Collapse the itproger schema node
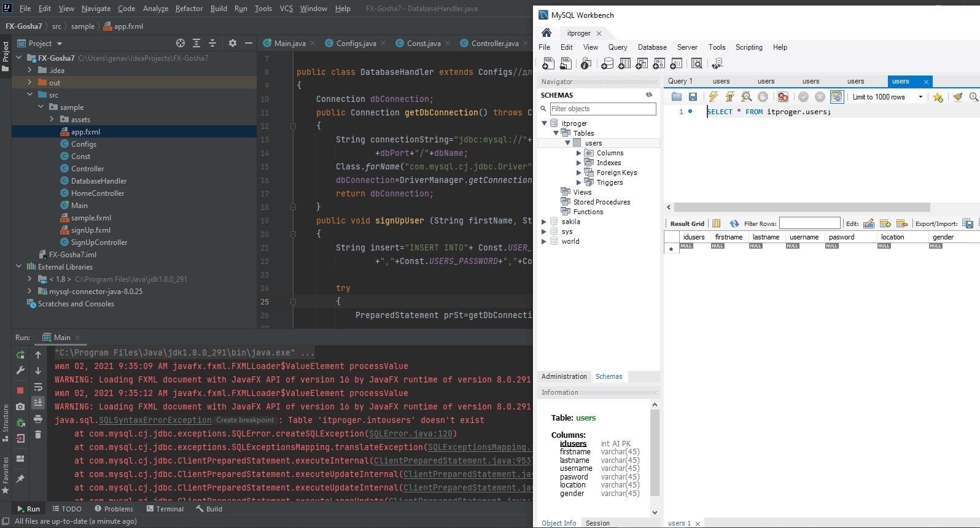Screen dimensions: 980x528 [x=544, y=123]
